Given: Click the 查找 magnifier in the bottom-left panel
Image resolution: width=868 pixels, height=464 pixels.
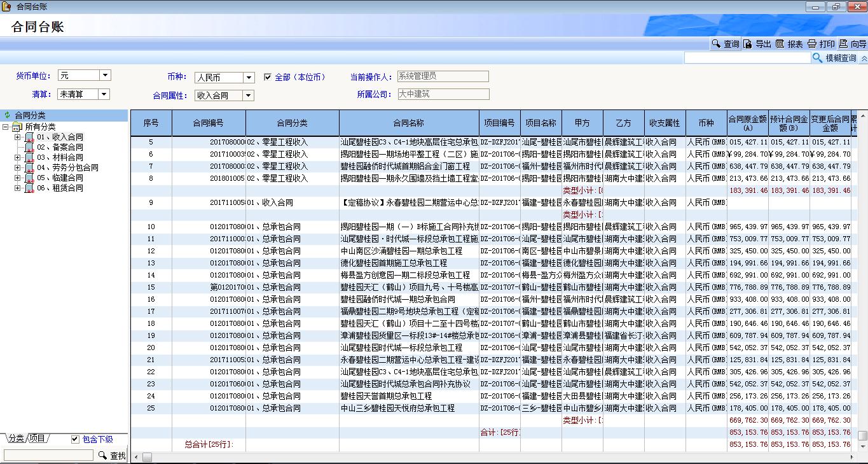Looking at the screenshot, I should click(x=102, y=455).
